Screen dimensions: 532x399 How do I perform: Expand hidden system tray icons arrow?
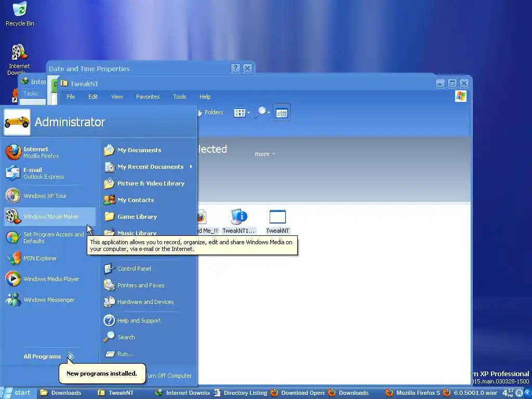pyautogui.click(x=519, y=393)
